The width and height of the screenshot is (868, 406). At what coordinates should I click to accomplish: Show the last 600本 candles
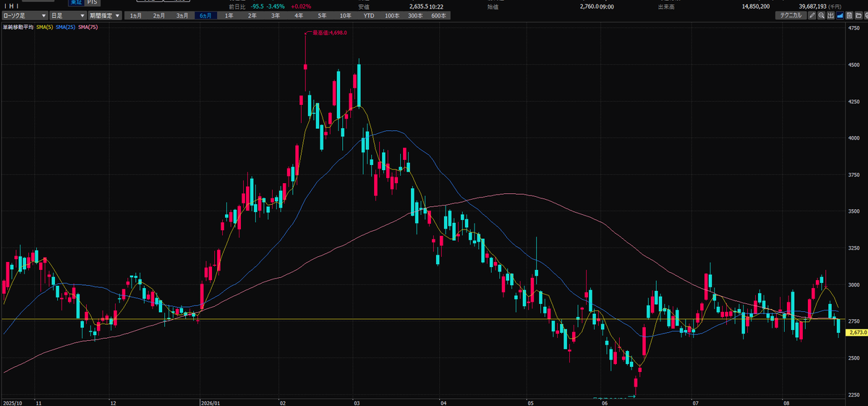[x=438, y=15]
